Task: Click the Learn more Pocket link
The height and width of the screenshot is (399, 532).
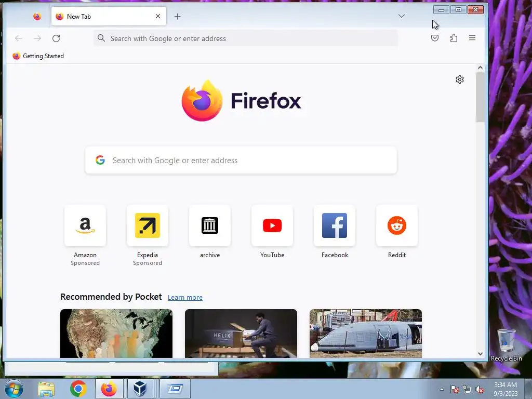Action: coord(185,298)
